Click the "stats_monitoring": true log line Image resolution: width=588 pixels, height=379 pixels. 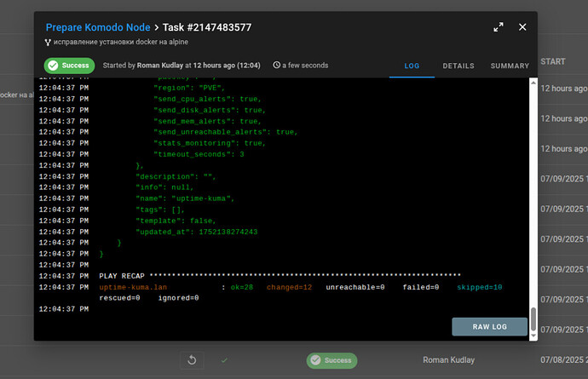tap(210, 143)
